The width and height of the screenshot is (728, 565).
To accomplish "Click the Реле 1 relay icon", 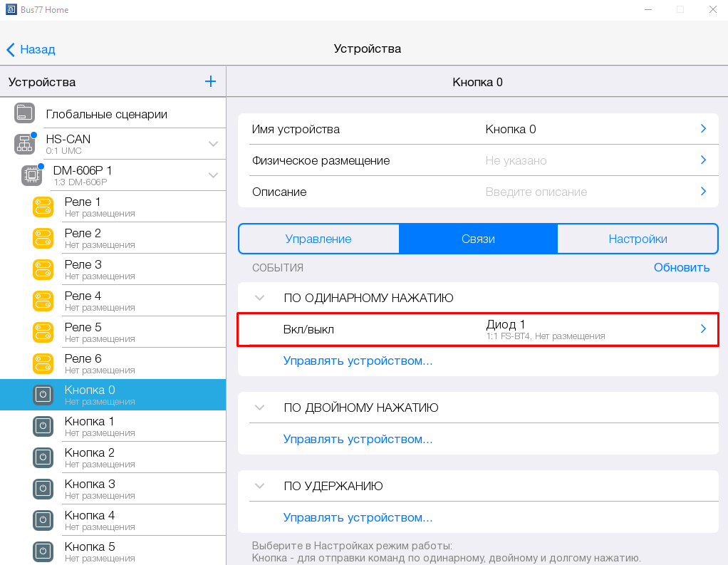I will pyautogui.click(x=43, y=207).
